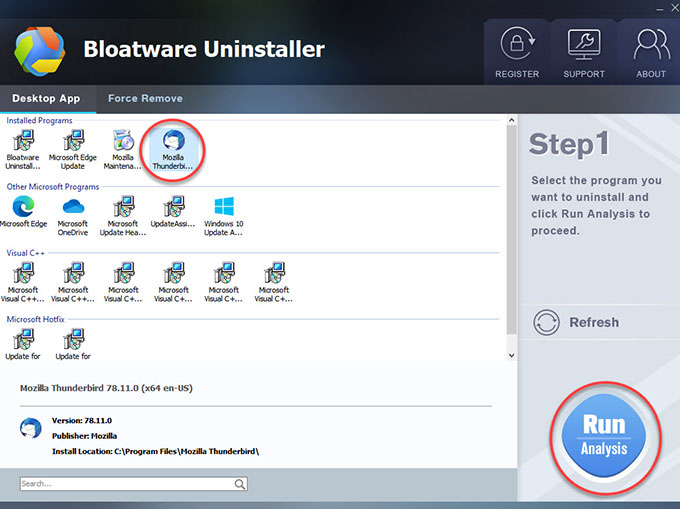The image size is (680, 509).
Task: Click the 'Publisher: Mozilla' text
Action: (84, 436)
